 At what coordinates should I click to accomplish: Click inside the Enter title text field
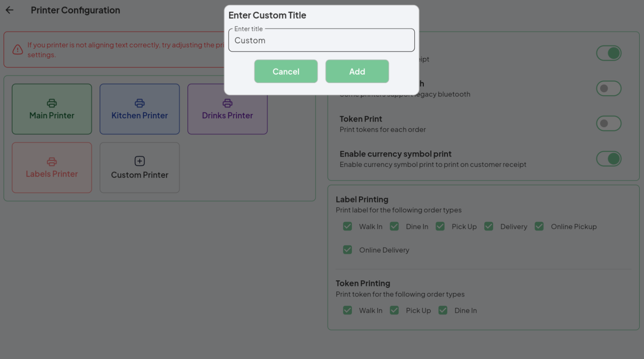321,40
